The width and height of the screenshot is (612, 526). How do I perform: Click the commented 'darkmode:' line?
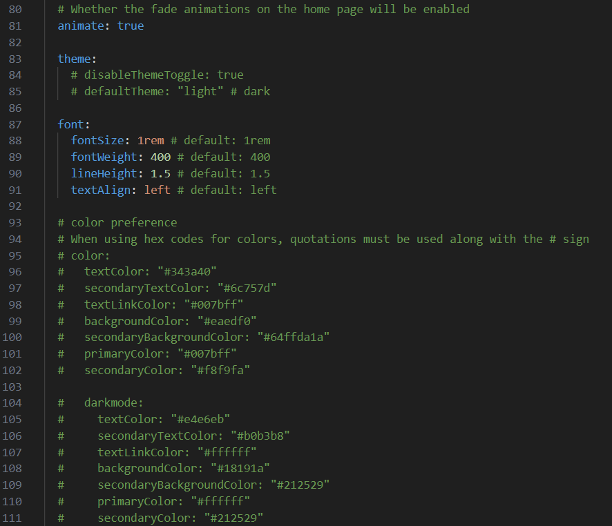coord(117,402)
